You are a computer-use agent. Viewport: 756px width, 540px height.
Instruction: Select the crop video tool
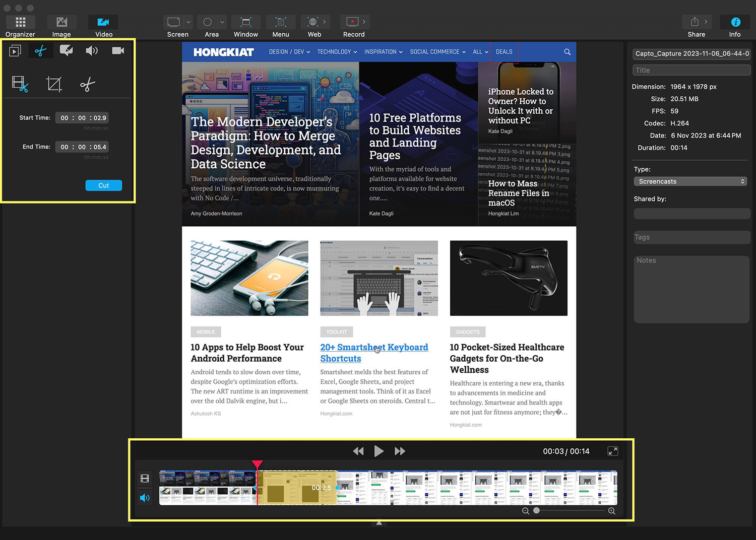(x=54, y=84)
